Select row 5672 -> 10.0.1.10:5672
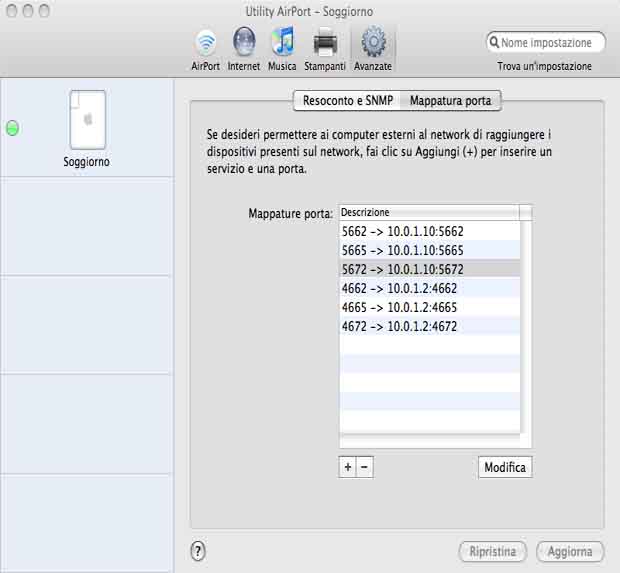 (430, 269)
